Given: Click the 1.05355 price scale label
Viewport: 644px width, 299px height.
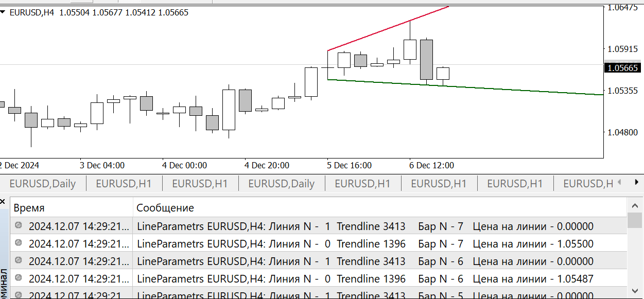Looking at the screenshot, I should pos(623,91).
